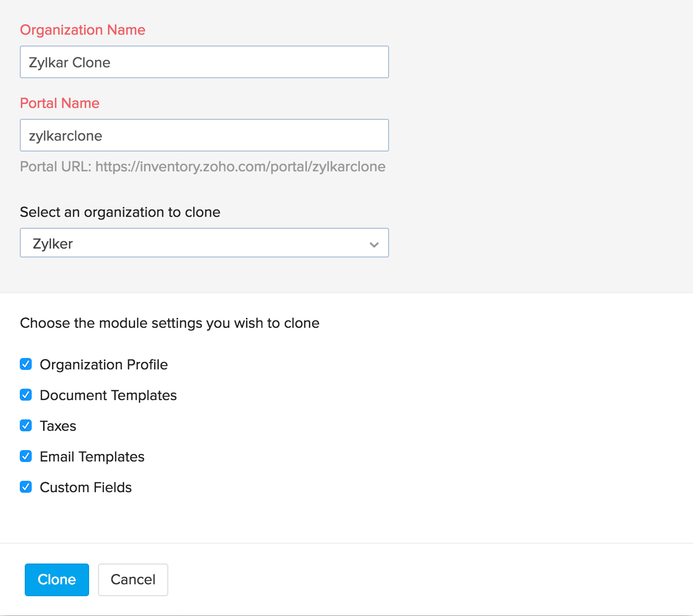This screenshot has height=616, width=693.
Task: Click the Portal Name input field
Action: 204,135
